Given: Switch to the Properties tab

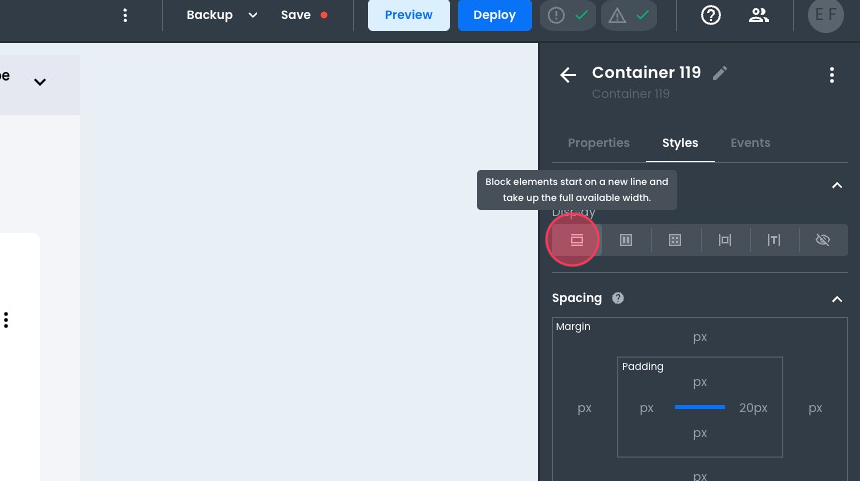Looking at the screenshot, I should pos(598,143).
